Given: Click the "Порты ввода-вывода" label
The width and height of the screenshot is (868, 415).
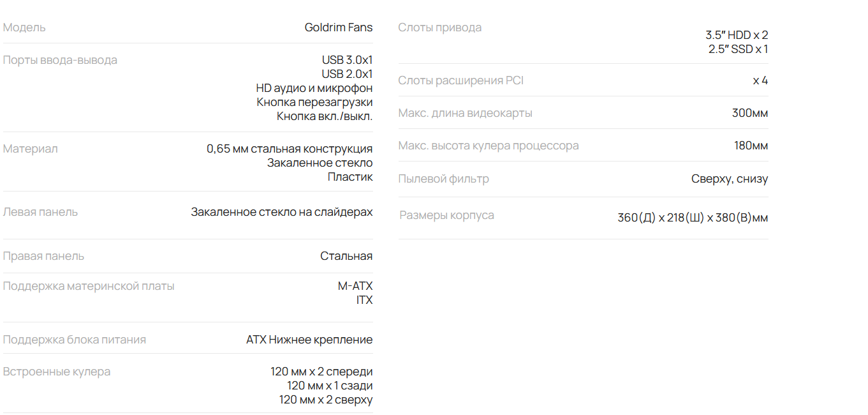Looking at the screenshot, I should point(60,60).
